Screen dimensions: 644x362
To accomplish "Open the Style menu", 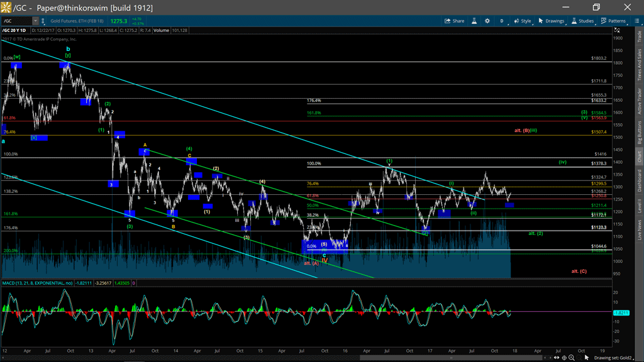I will tap(522, 21).
